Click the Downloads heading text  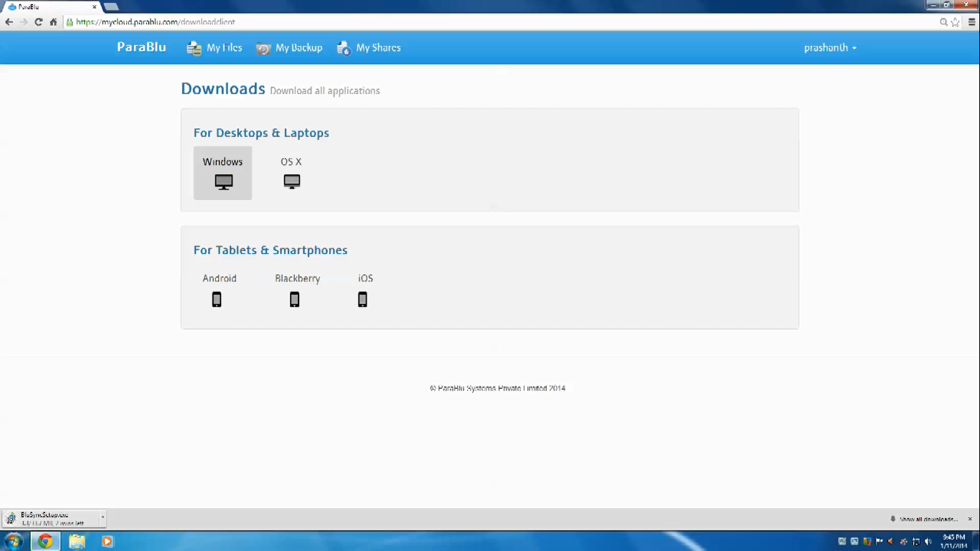(x=223, y=89)
